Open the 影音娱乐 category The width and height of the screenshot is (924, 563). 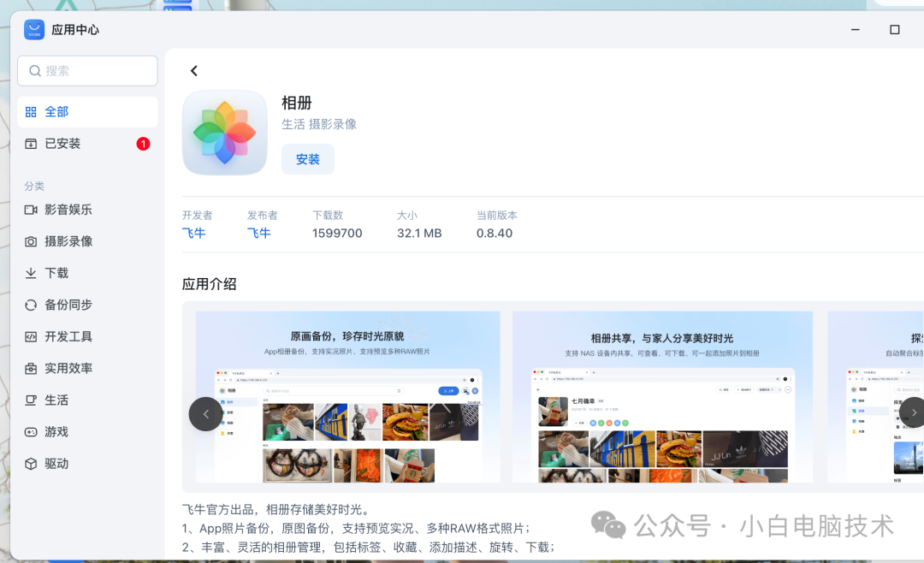pos(87,210)
